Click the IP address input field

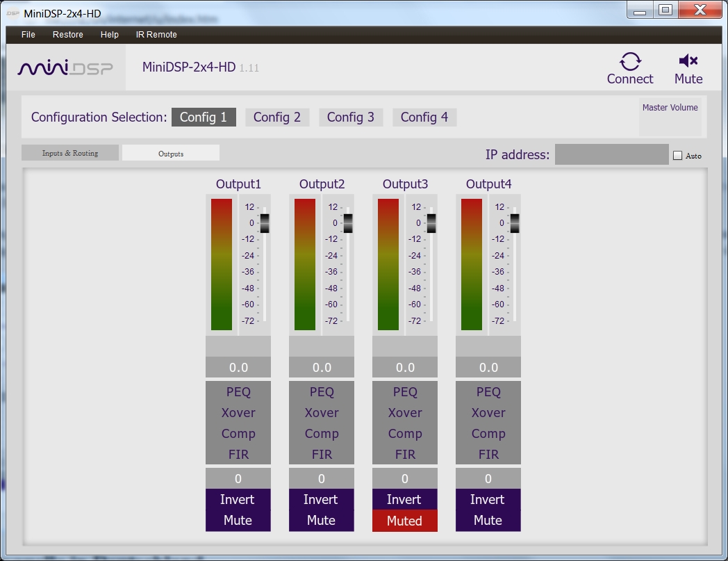611,154
